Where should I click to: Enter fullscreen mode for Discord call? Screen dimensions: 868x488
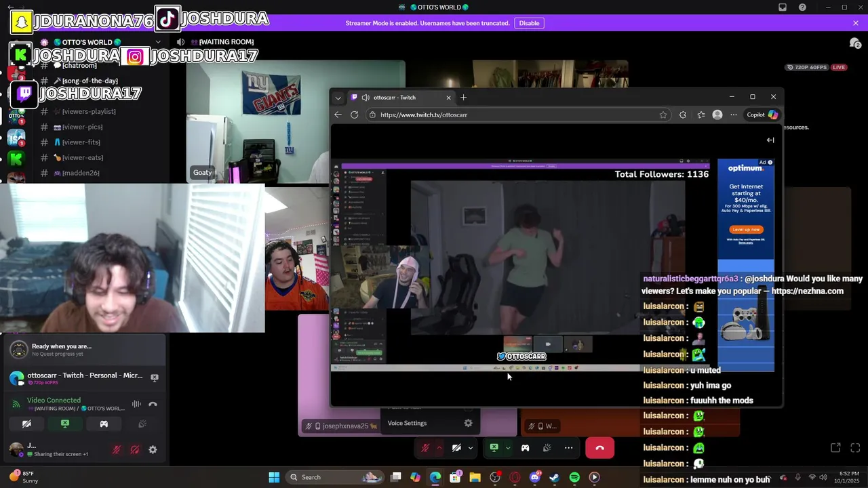click(855, 448)
